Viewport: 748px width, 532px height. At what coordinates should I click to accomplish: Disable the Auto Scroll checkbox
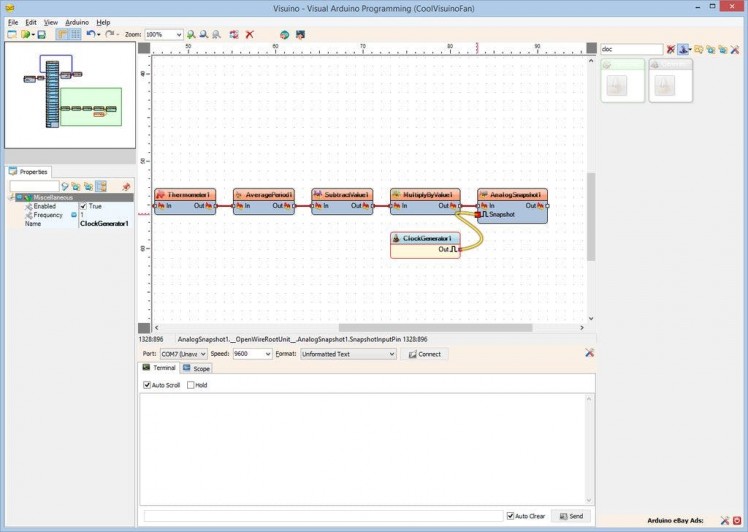148,385
